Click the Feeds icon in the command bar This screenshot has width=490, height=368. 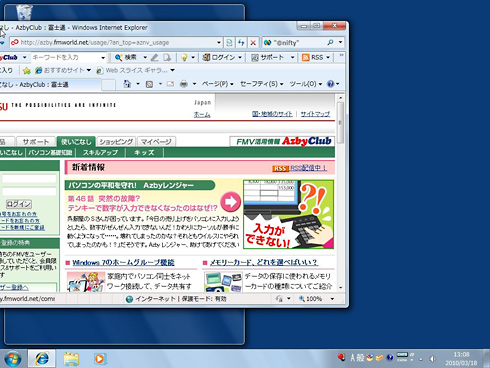click(x=149, y=84)
